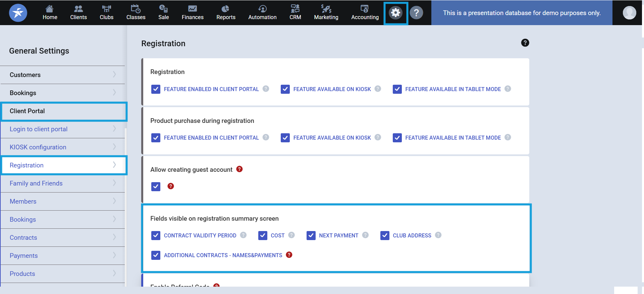
Task: Expand the sidebar Bookings section under General Settings
Action: tap(63, 93)
